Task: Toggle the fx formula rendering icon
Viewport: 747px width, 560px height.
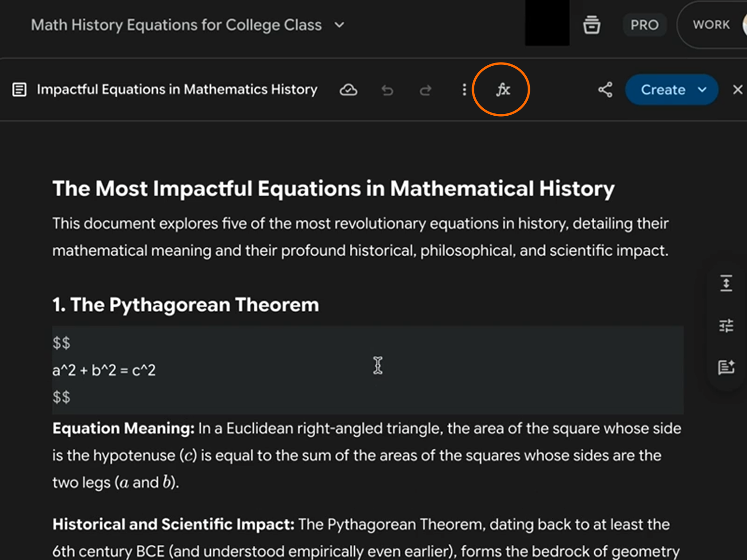Action: tap(502, 89)
